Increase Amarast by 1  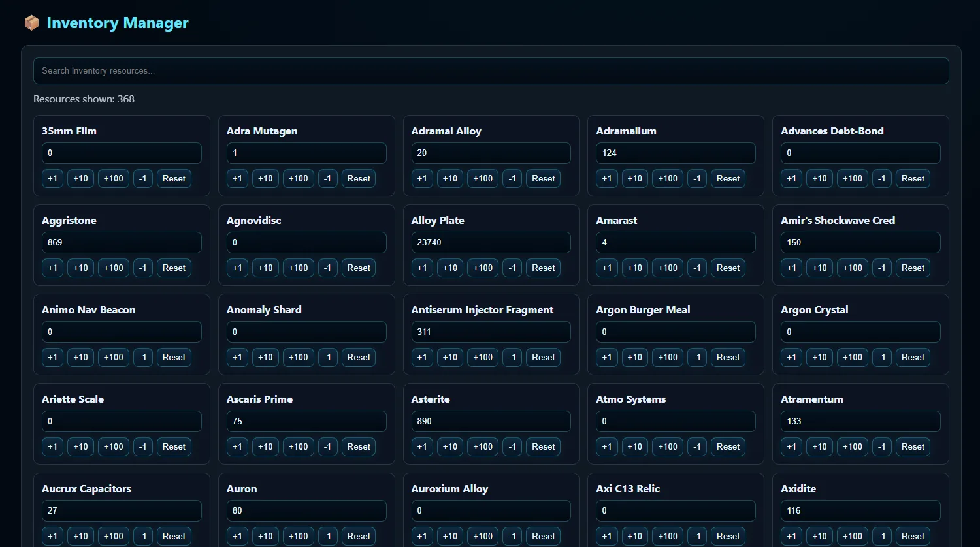tap(606, 268)
